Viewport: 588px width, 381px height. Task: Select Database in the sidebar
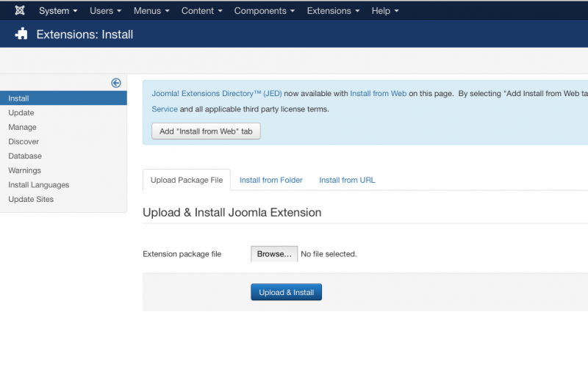(25, 156)
